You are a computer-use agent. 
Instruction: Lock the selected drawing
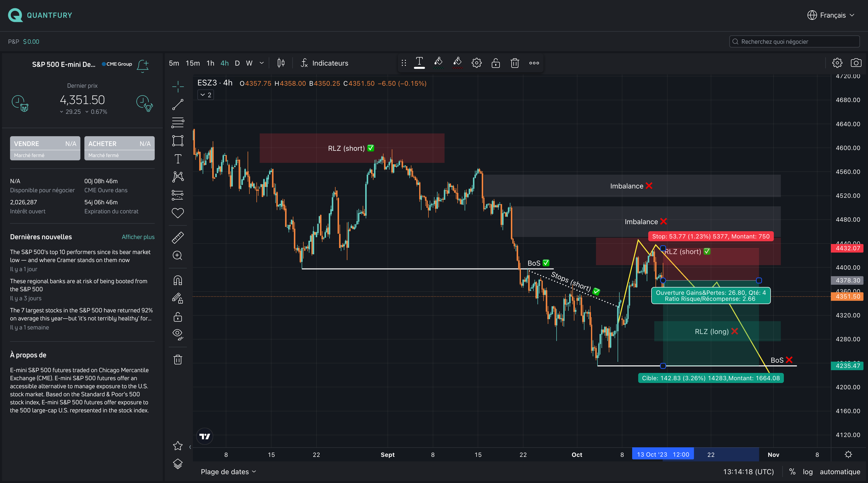[496, 63]
